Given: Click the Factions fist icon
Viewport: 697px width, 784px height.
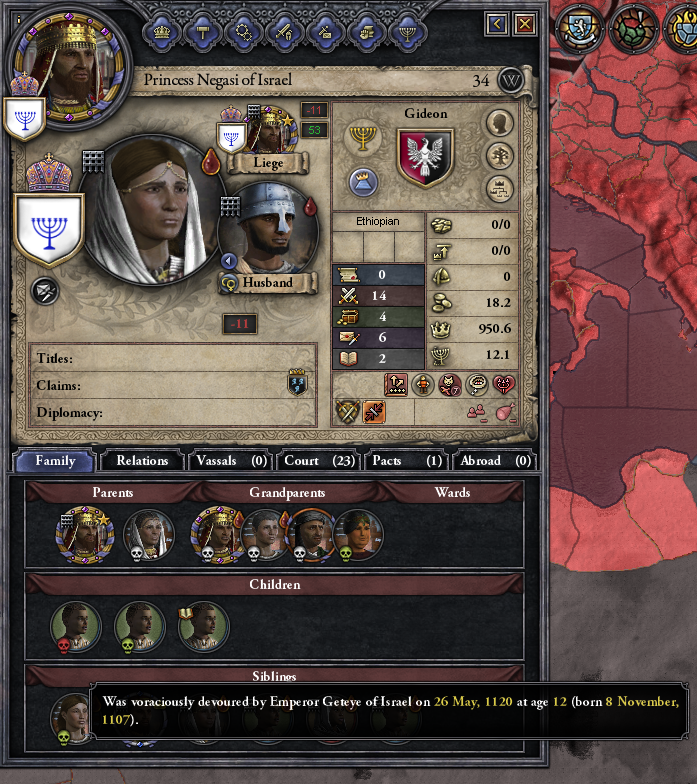Looking at the screenshot, I should pyautogui.click(x=366, y=33).
